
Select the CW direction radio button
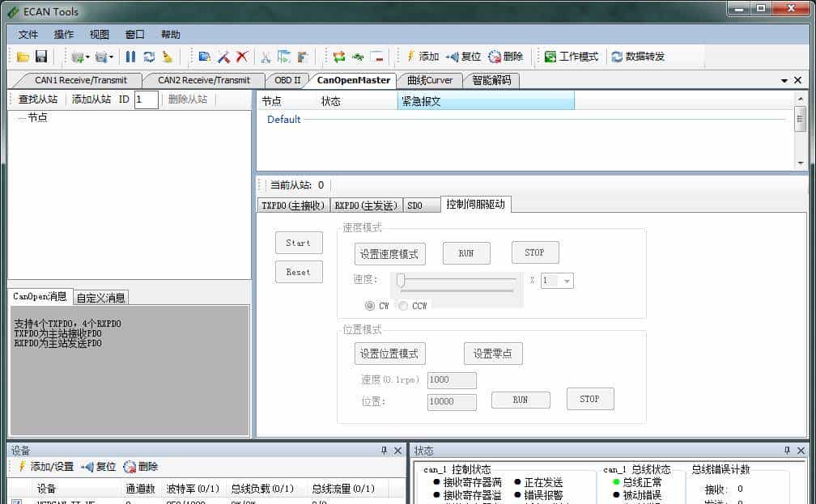[x=370, y=306]
